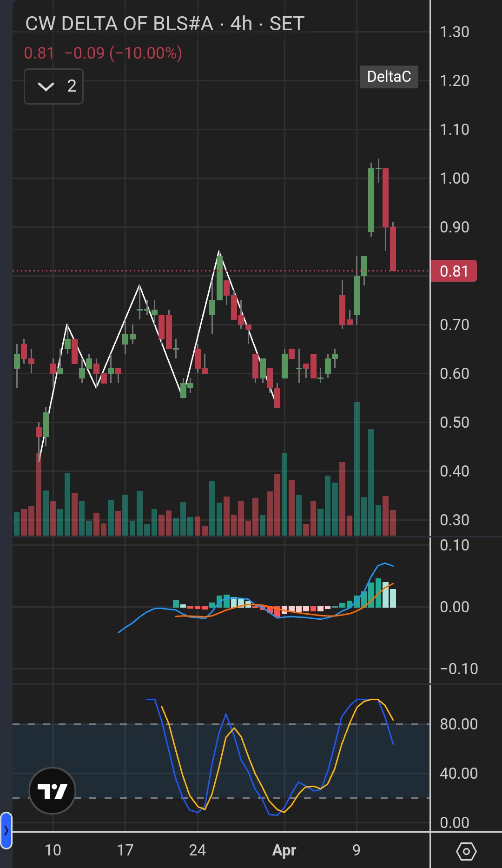The height and width of the screenshot is (868, 502).
Task: Open chart settings hexagon gear icon
Action: tap(466, 851)
